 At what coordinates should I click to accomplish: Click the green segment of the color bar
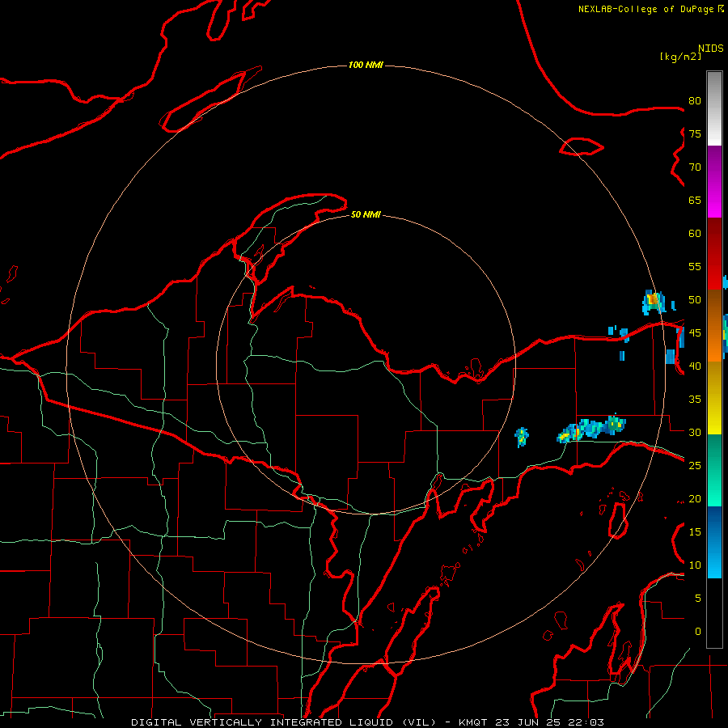[714, 470]
